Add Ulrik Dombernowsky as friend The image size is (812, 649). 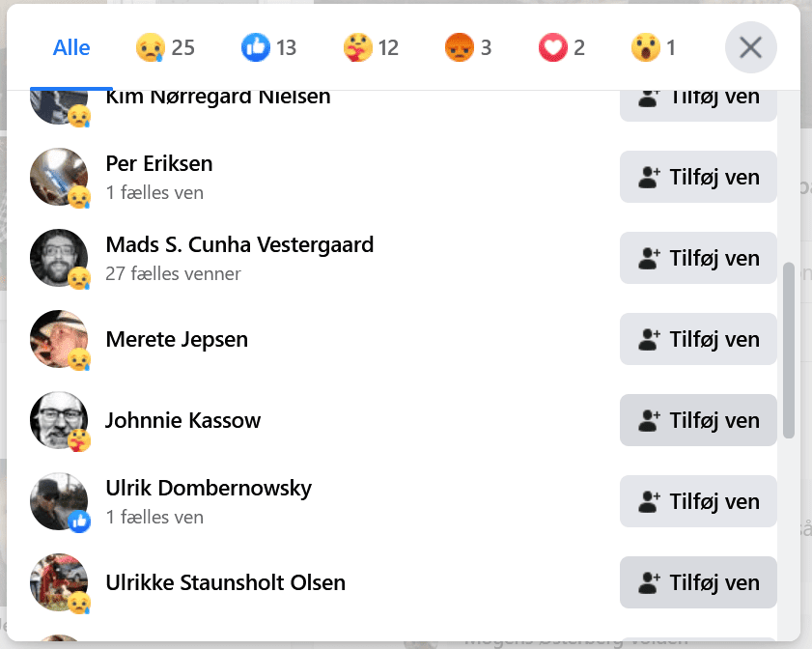(x=698, y=501)
